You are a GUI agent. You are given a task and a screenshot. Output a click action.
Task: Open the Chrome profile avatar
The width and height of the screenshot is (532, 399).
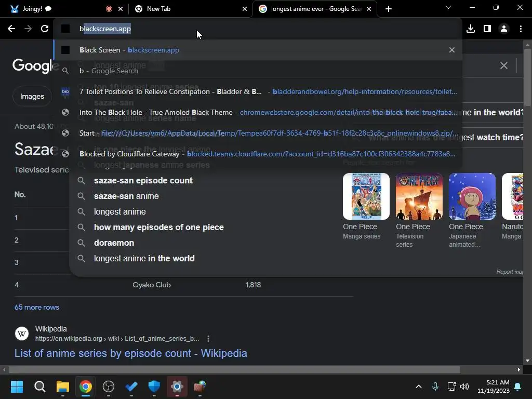(x=504, y=29)
